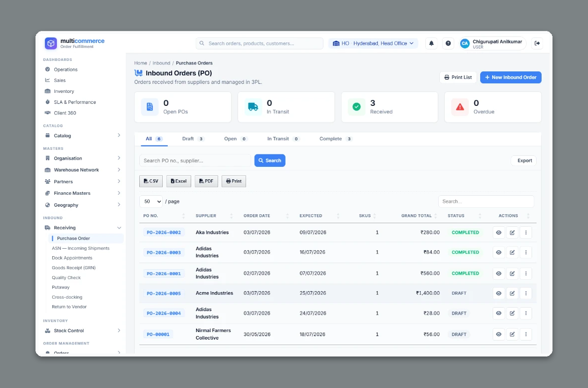The image size is (588, 388).
Task: Switch to the In Transit tab
Action: (x=283, y=139)
